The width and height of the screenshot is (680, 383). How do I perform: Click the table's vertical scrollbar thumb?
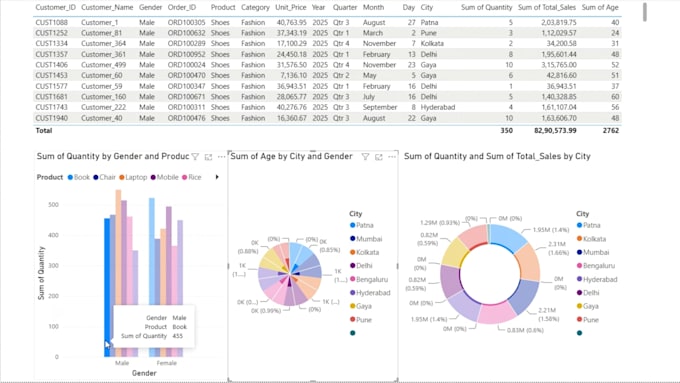coord(645,12)
